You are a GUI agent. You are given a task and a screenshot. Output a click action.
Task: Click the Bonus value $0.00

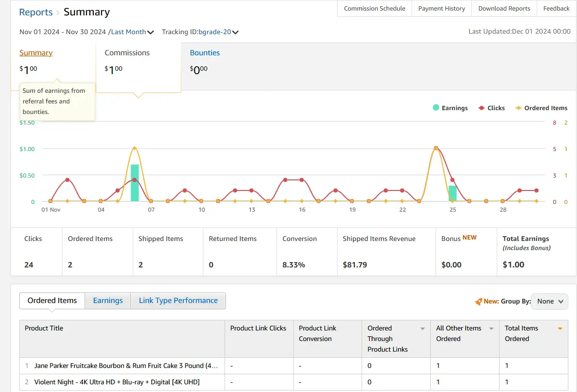[x=452, y=265]
